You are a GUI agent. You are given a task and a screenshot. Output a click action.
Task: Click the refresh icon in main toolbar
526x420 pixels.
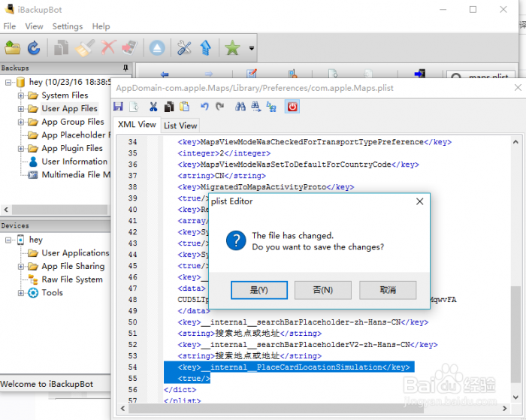34,48
